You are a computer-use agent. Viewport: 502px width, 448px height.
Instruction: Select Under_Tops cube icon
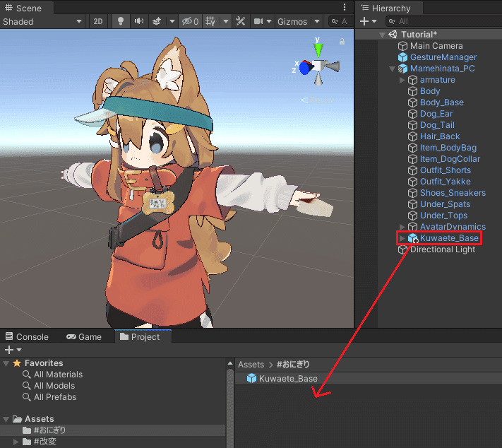coord(412,216)
